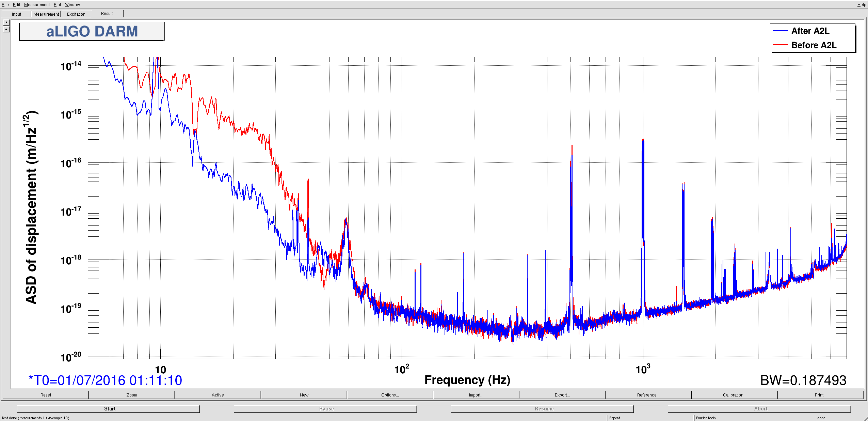
Task: Switch to the Excitation tab
Action: (x=76, y=14)
